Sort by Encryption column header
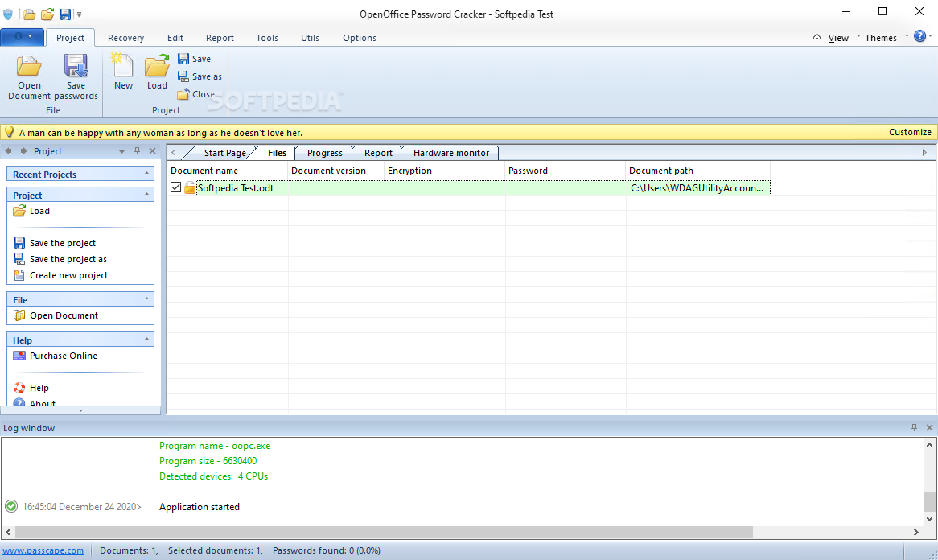 445,171
